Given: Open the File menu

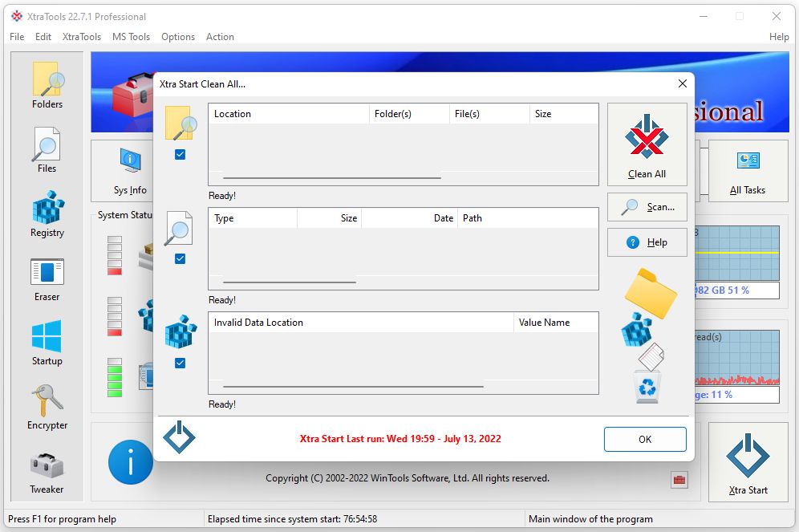Looking at the screenshot, I should click(17, 37).
